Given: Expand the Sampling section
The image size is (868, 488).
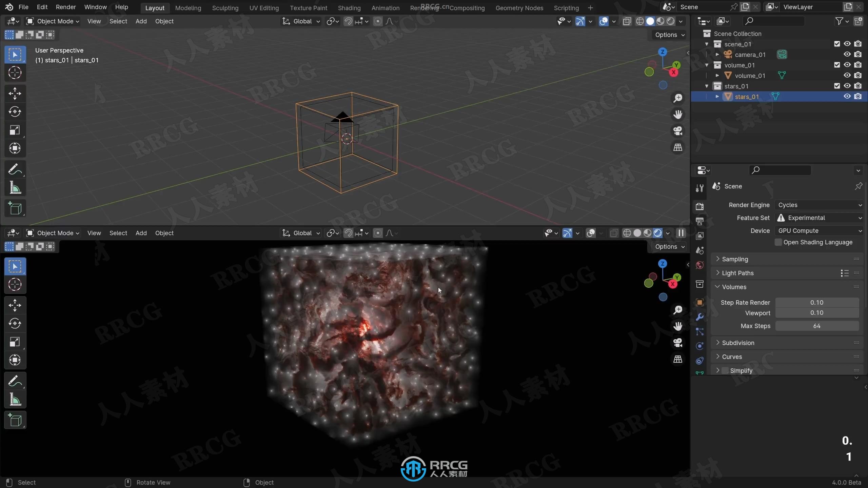Looking at the screenshot, I should pos(735,259).
